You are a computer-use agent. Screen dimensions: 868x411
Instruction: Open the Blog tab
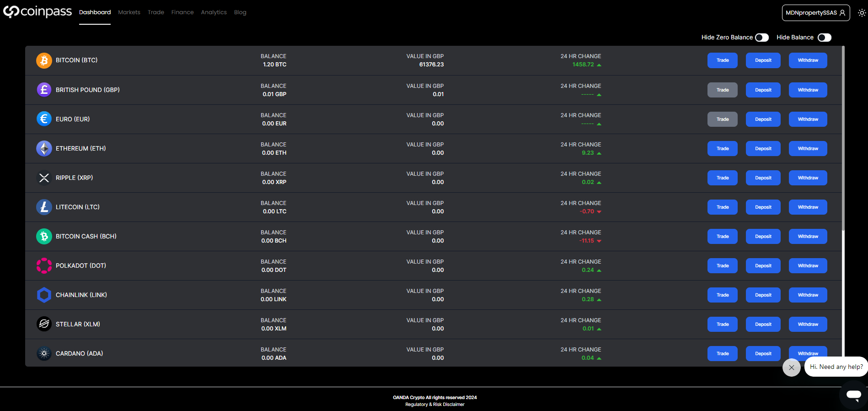(240, 12)
